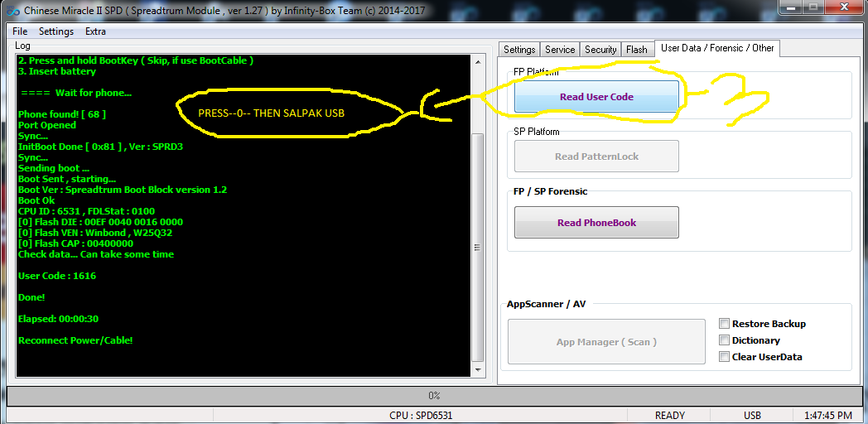Image resolution: width=868 pixels, height=424 pixels.
Task: Click the USB status bar entry
Action: [752, 415]
